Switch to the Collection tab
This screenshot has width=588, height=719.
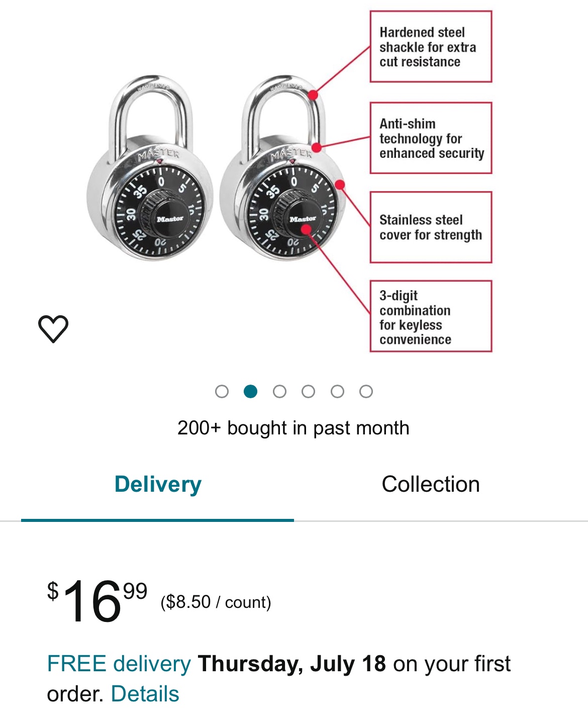(x=431, y=484)
